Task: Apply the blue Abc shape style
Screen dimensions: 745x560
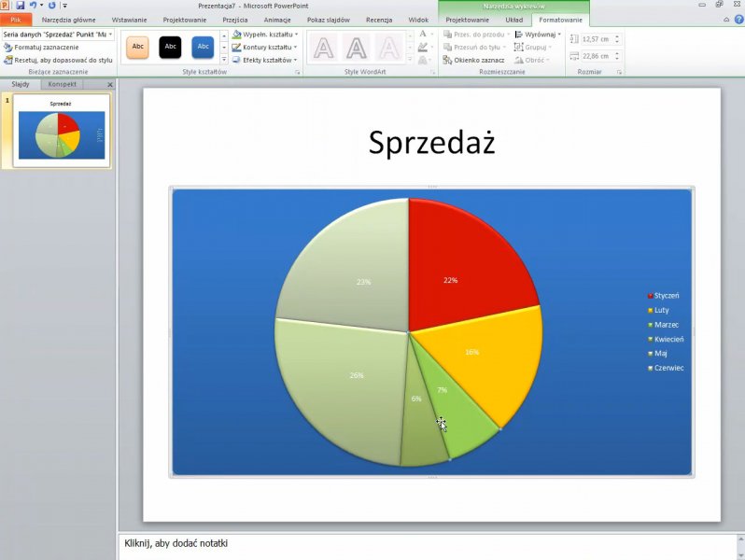Action: pos(204,46)
